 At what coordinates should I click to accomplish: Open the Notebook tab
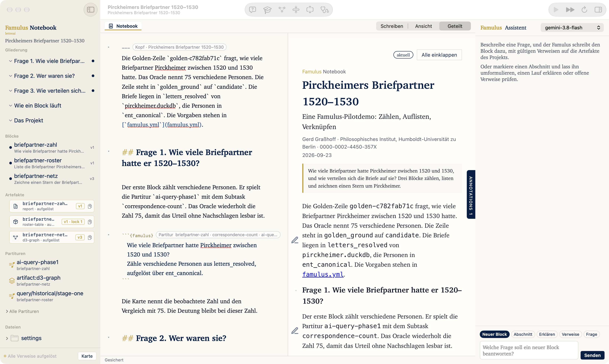pos(123,26)
